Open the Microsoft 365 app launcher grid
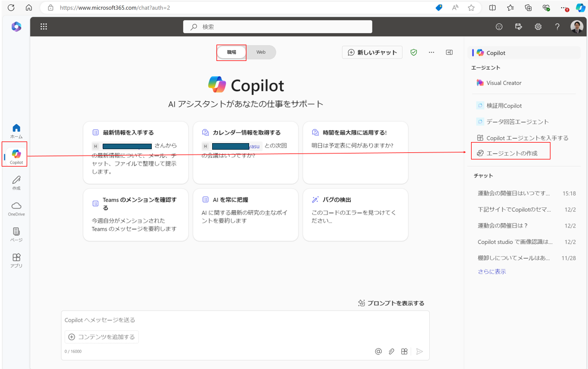 point(44,27)
